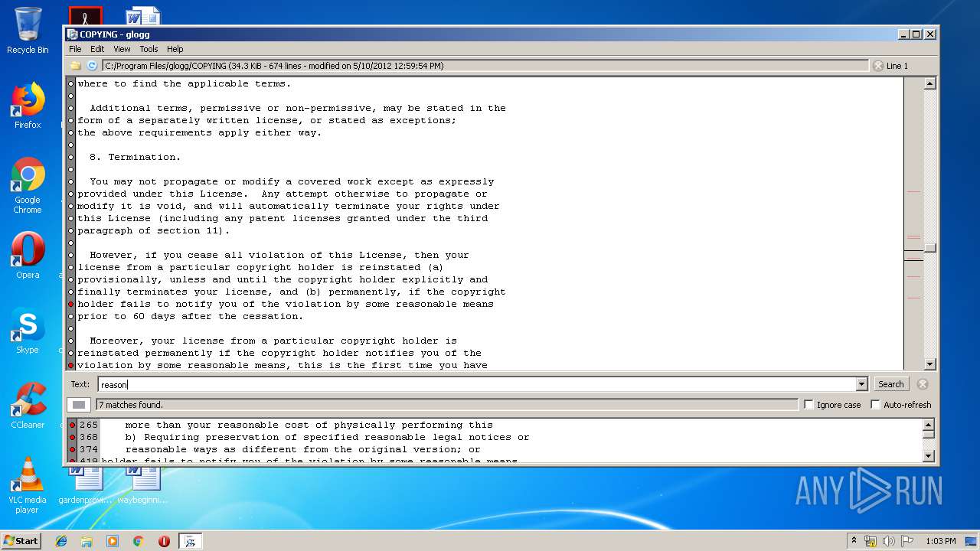Open Windows Explorer from taskbar
Screen dimensions: 980x551
pyautogui.click(x=87, y=541)
